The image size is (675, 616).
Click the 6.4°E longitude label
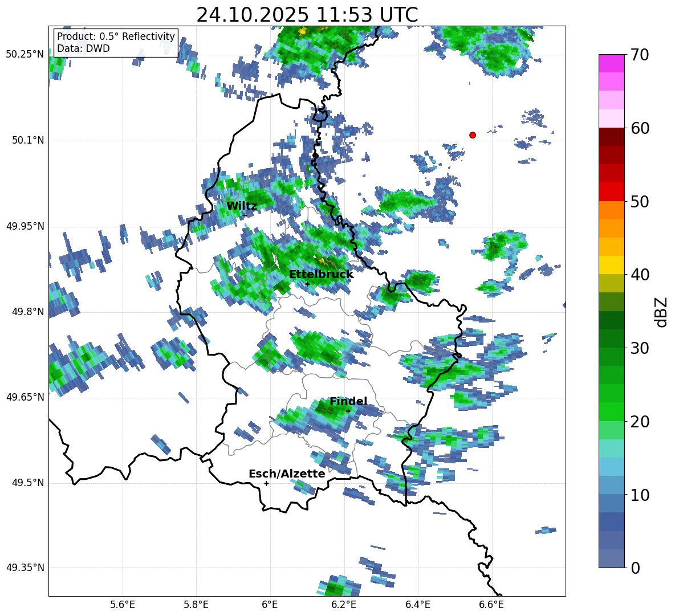tap(417, 605)
